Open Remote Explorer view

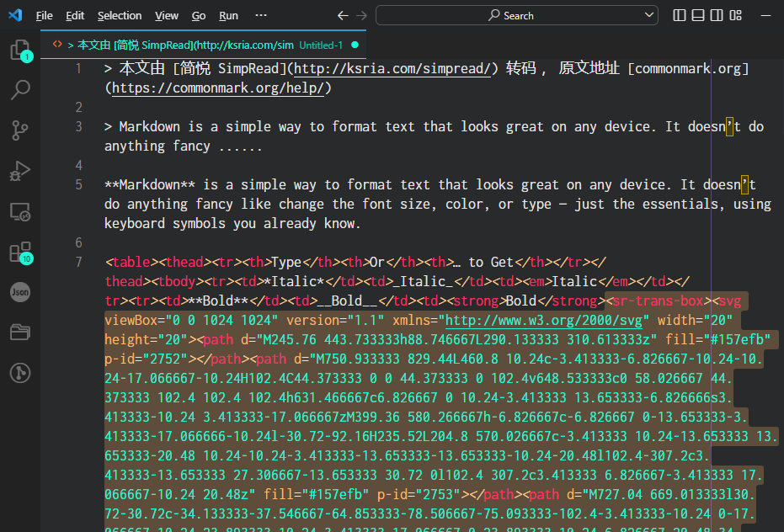(x=20, y=212)
